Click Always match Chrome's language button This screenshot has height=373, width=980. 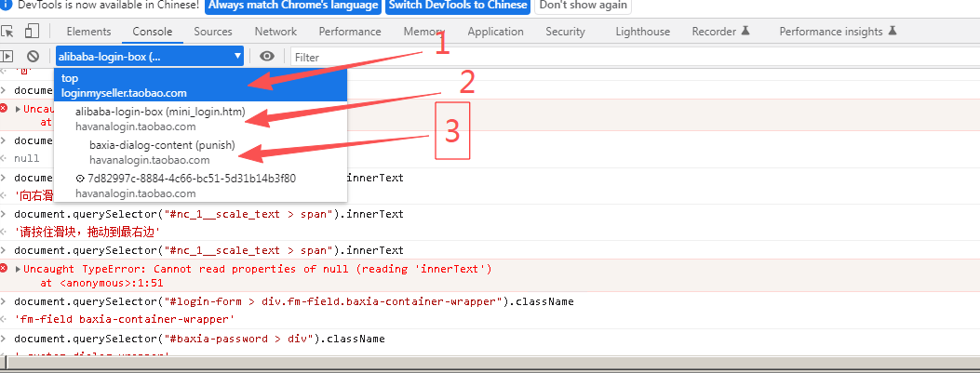pyautogui.click(x=294, y=5)
